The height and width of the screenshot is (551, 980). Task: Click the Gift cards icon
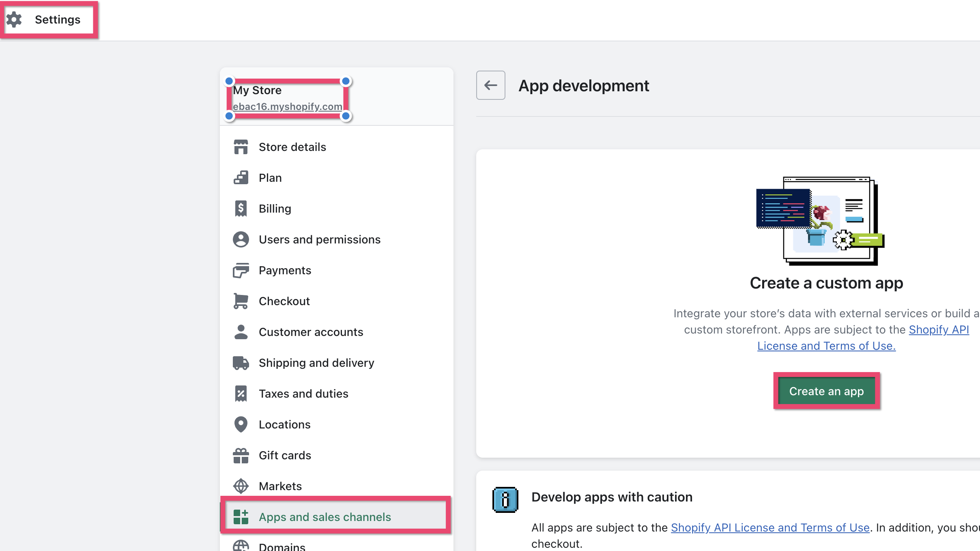point(240,455)
